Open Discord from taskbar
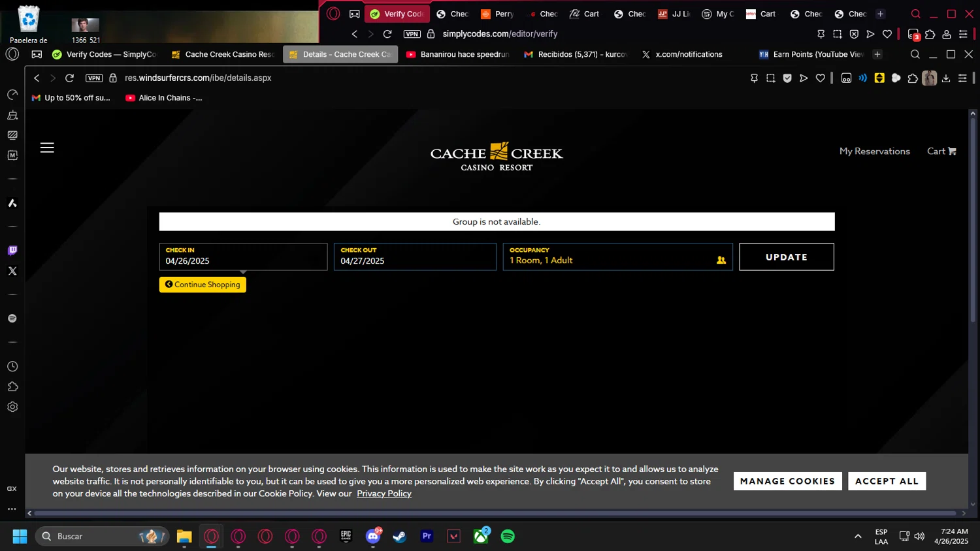Screen dimensions: 980x551 pos(373,537)
